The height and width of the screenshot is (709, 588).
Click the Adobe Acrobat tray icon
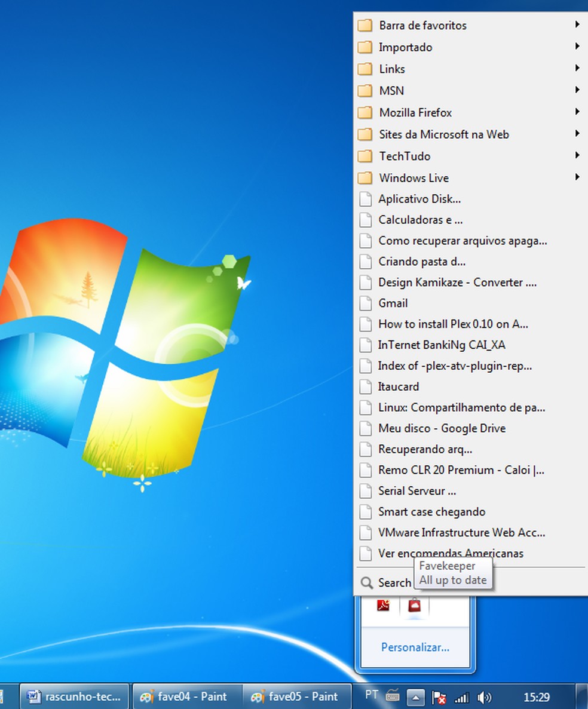[383, 606]
